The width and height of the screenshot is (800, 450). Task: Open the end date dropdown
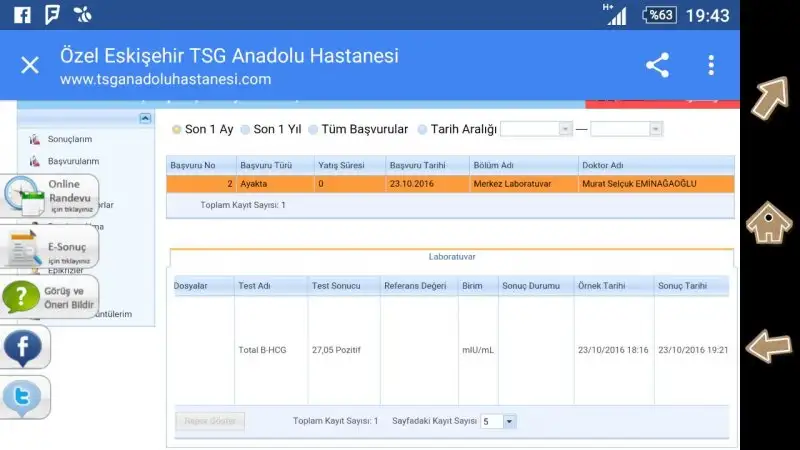point(655,129)
